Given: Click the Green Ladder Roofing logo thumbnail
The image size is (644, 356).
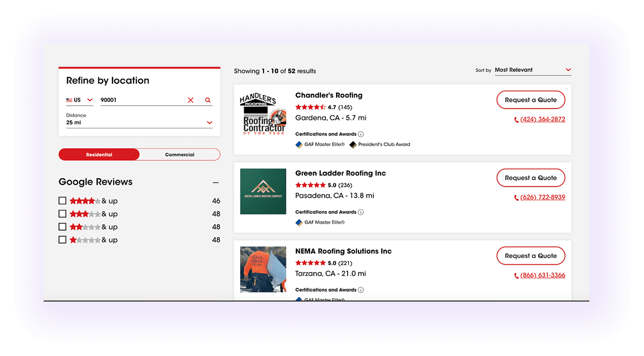Looking at the screenshot, I should pyautogui.click(x=263, y=191).
